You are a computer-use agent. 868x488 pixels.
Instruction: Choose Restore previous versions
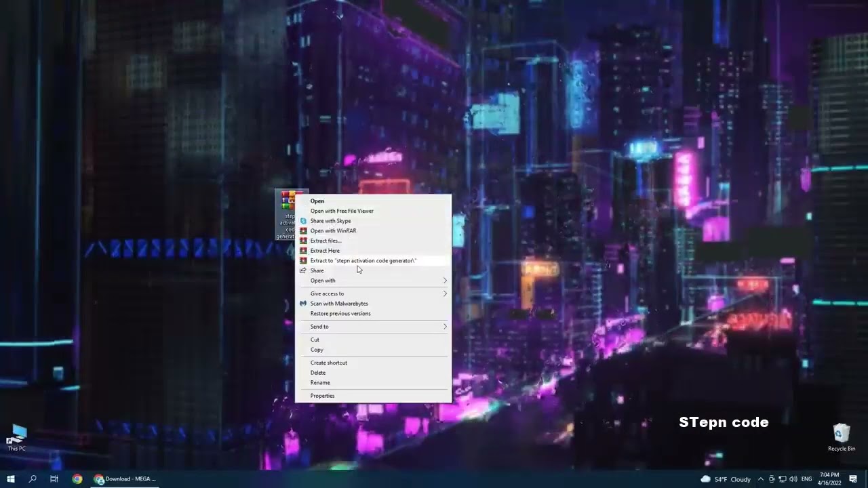point(373,314)
